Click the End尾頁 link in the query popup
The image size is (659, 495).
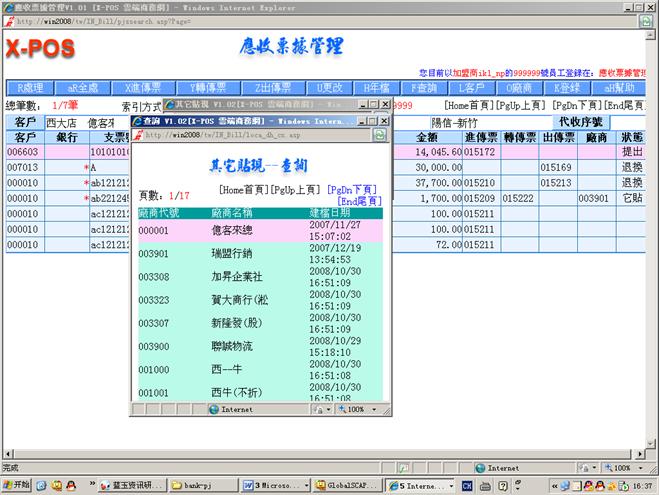(x=360, y=200)
